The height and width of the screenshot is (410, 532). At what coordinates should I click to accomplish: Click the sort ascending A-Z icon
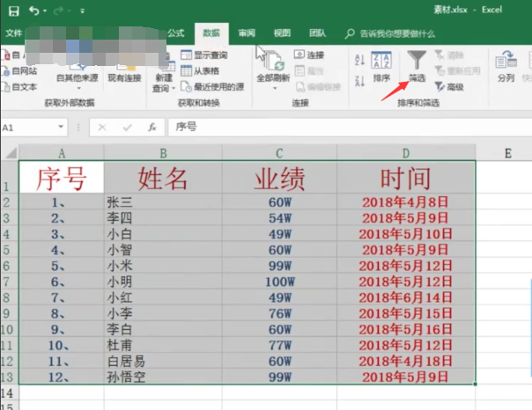click(x=359, y=60)
